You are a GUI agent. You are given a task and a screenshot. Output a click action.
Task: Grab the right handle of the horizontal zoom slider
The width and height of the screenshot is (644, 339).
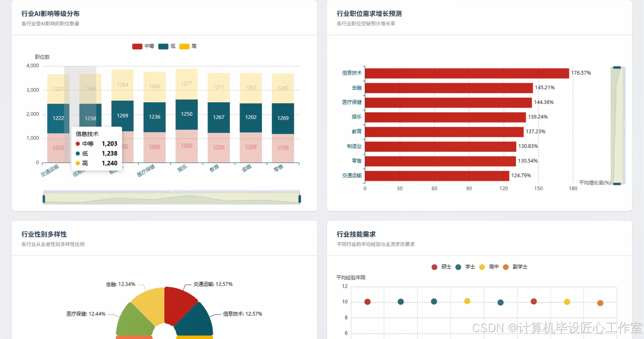299,199
